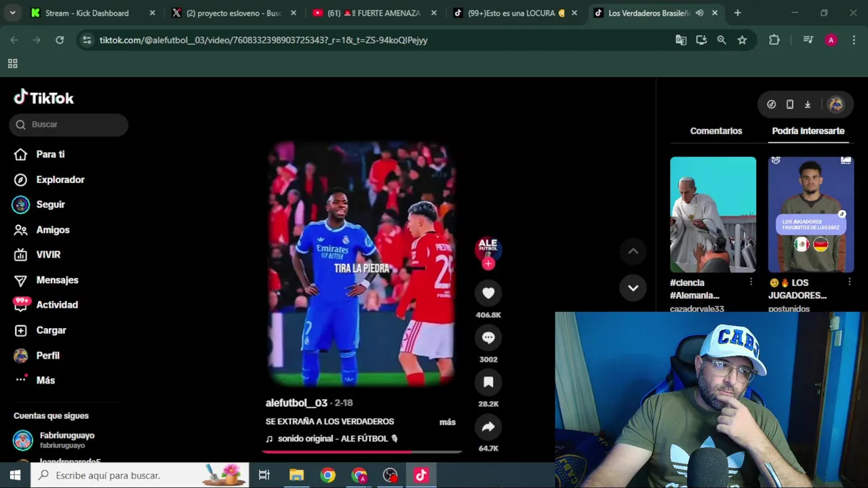Switch to FUERTE AMENAZA YouTube tab
Viewport: 868px width, 488px height.
tap(375, 13)
